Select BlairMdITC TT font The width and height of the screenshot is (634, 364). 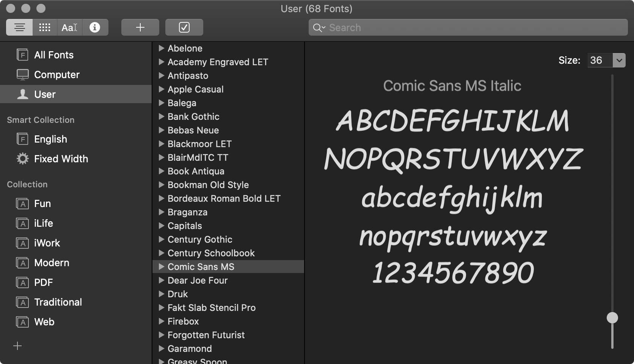228,157
